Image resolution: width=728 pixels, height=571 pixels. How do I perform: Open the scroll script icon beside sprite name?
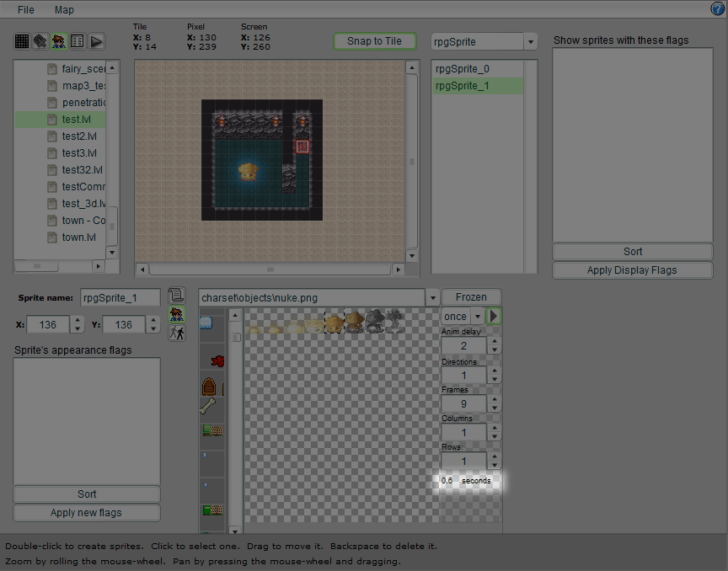point(177,296)
